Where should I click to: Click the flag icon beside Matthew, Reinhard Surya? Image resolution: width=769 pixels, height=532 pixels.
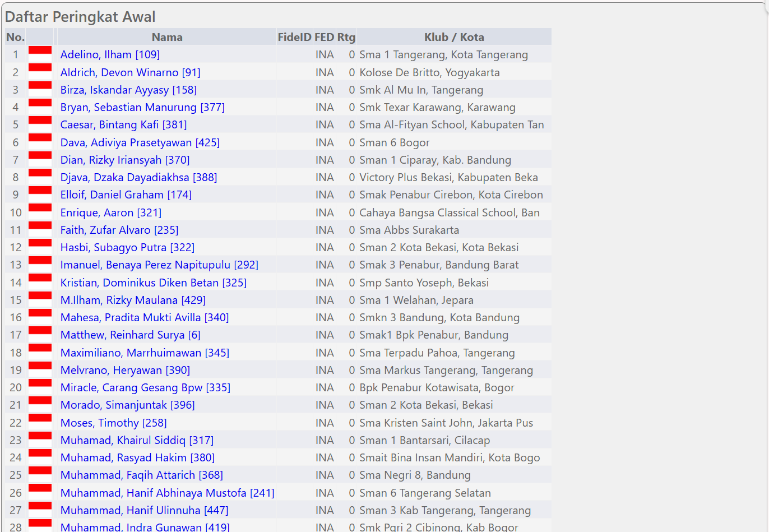pyautogui.click(x=40, y=334)
